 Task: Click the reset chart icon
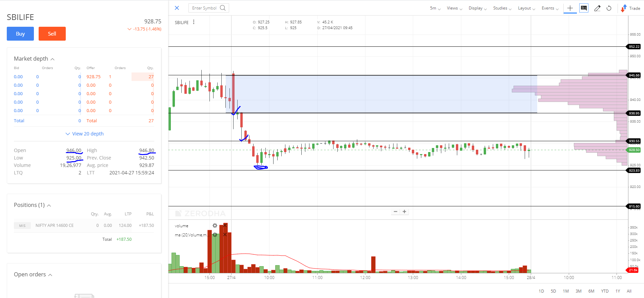[609, 8]
